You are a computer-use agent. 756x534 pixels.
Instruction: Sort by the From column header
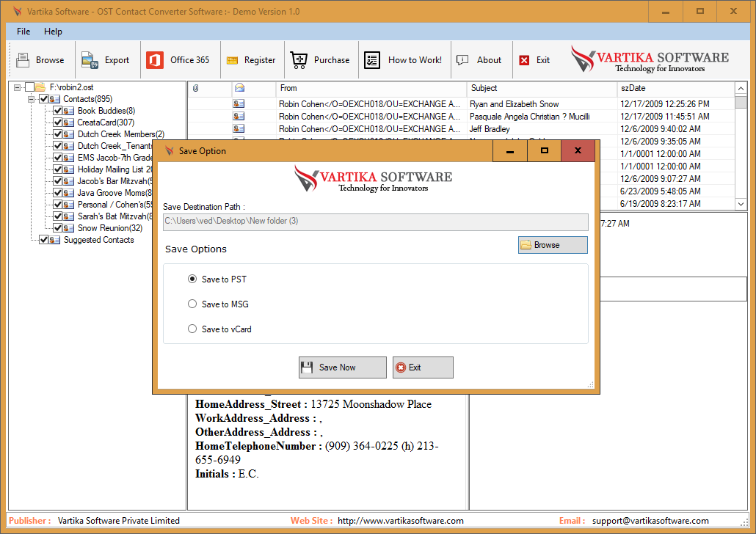pos(371,88)
